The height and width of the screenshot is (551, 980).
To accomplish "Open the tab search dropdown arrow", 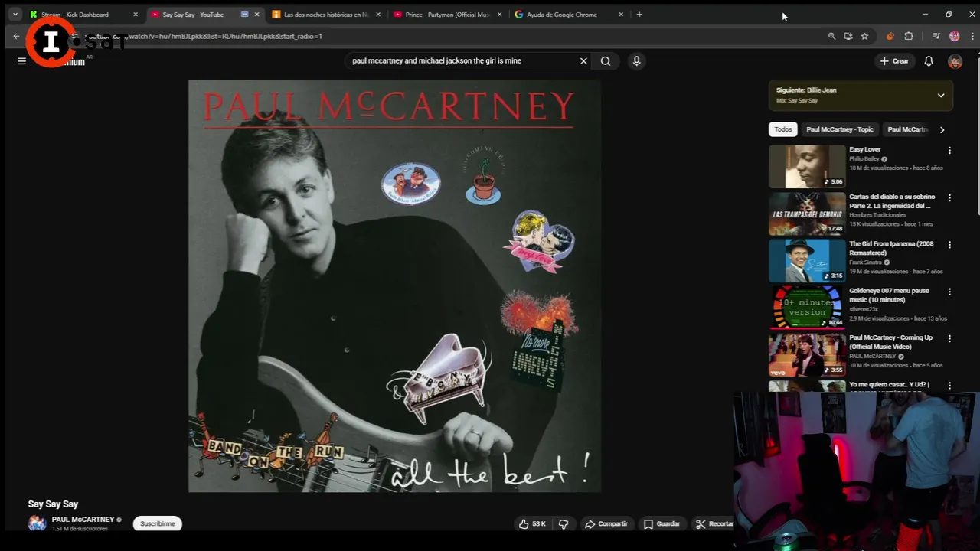I will (15, 15).
